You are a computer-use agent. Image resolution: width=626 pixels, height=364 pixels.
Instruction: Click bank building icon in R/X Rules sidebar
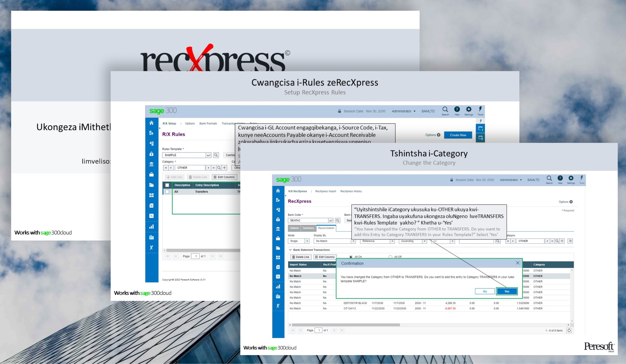pos(151,164)
